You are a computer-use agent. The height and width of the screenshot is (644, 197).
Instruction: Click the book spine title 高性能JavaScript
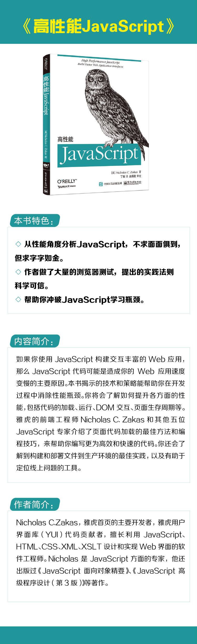pyautogui.click(x=46, y=95)
